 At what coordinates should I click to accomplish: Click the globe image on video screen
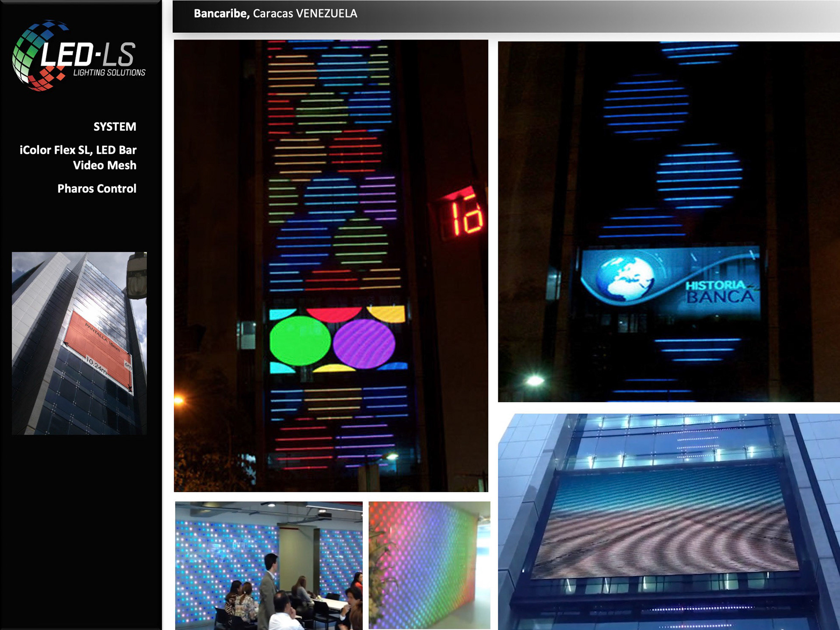626,279
